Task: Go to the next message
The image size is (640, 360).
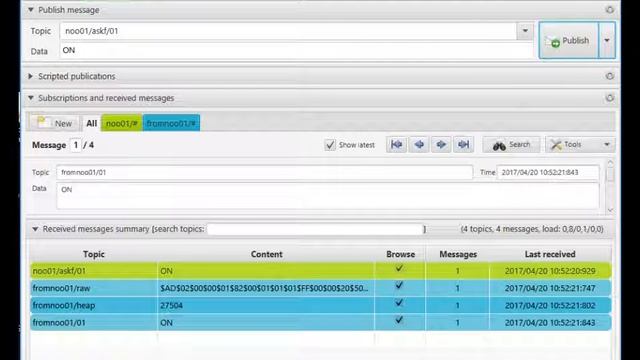Action: (441, 144)
